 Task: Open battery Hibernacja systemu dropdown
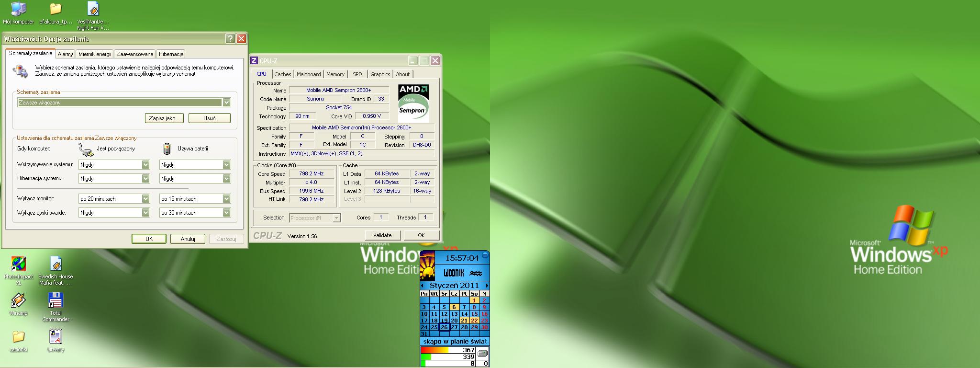226,179
